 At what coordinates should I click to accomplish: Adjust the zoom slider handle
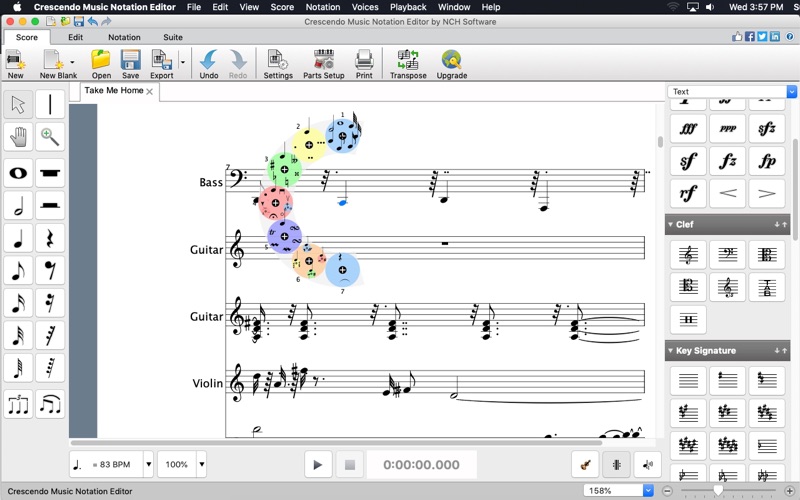[718, 491]
